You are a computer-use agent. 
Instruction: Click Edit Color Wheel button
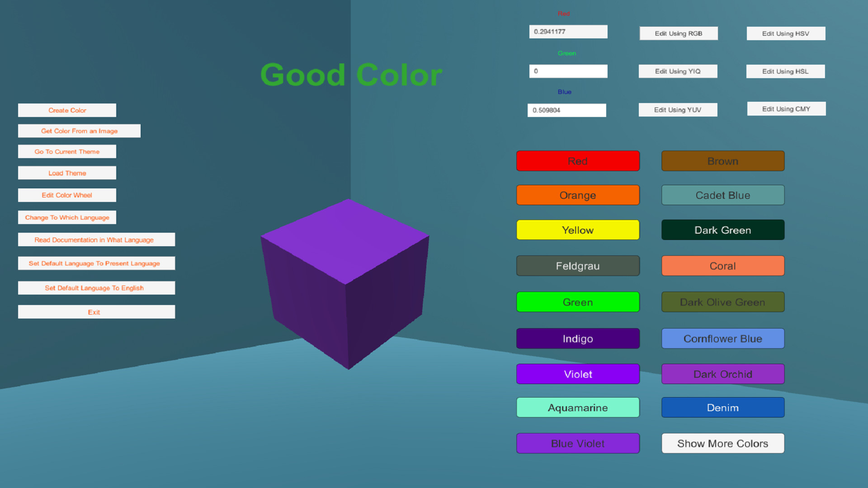[x=67, y=195]
